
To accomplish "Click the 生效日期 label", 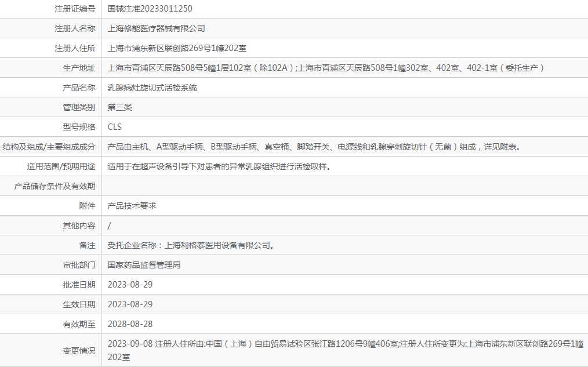I will tap(79, 304).
